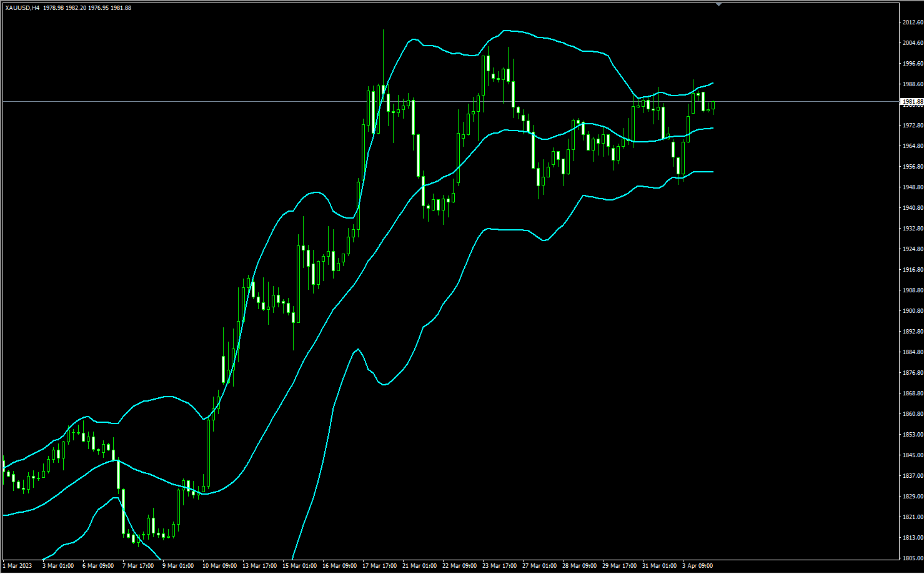
Task: Click the 22 Mar 09:00 time label
Action: 459,566
